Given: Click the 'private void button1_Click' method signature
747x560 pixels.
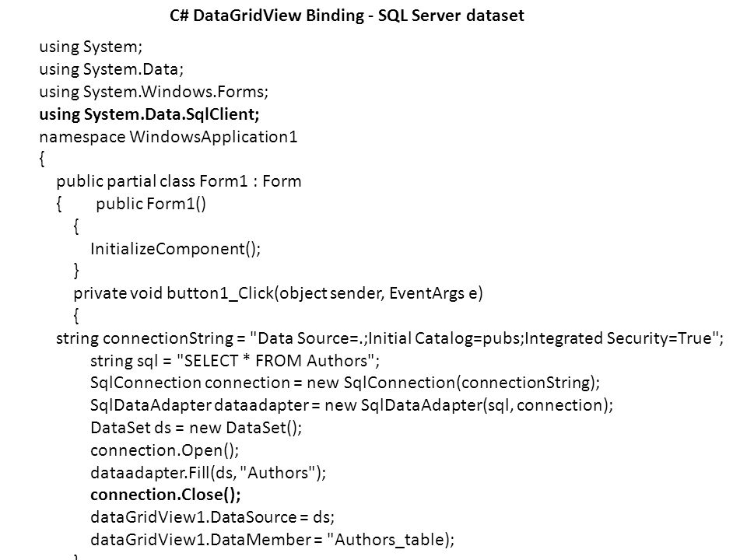Looking at the screenshot, I should click(279, 293).
